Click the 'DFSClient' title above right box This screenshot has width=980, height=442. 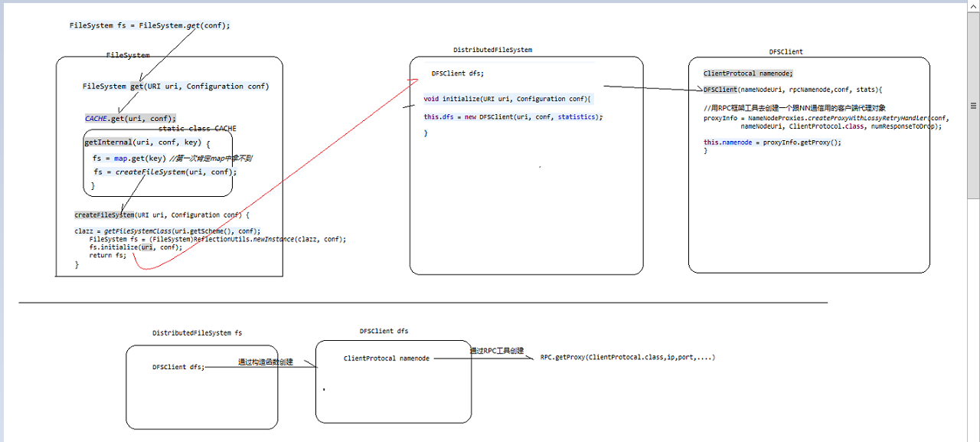click(x=786, y=52)
